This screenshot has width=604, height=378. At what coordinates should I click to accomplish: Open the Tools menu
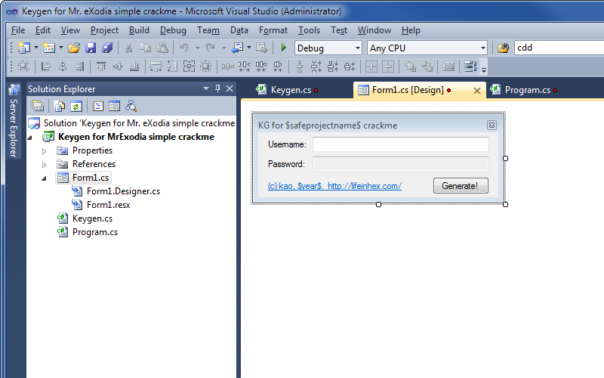pyautogui.click(x=309, y=30)
